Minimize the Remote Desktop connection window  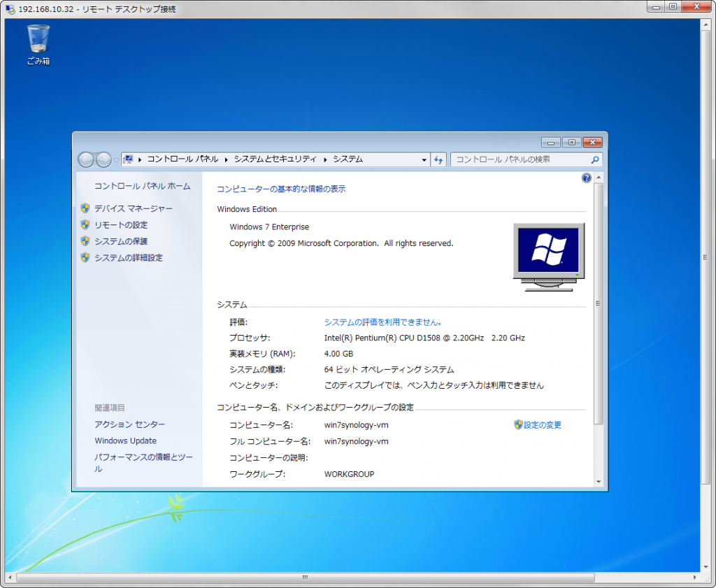pos(656,6)
